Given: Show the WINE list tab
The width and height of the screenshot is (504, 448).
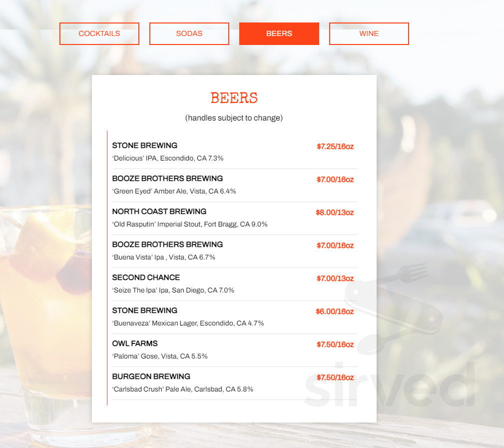Looking at the screenshot, I should (369, 33).
